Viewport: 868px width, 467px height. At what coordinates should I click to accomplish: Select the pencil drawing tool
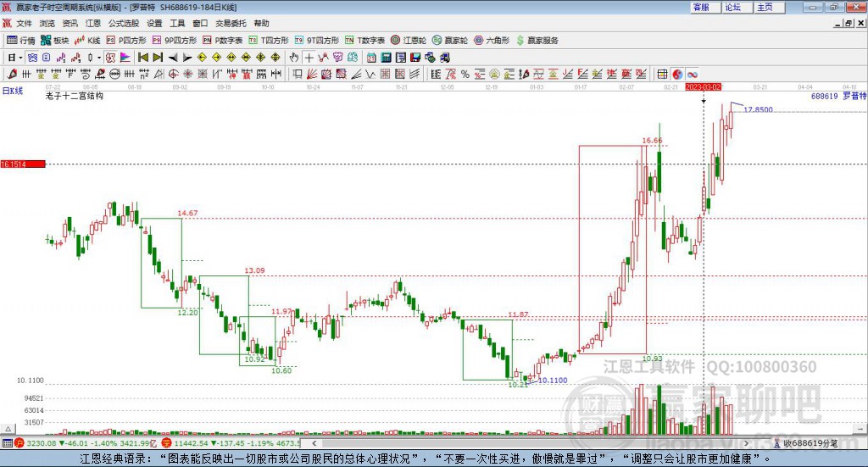coord(12,74)
